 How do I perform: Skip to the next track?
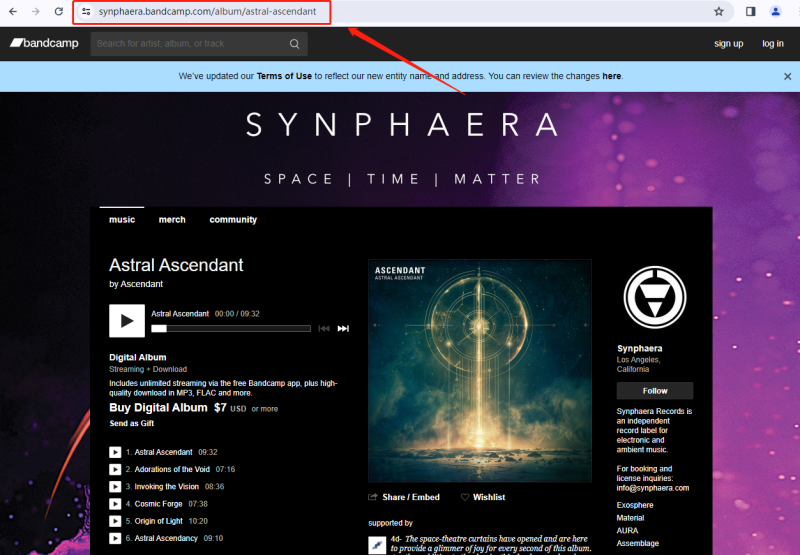coord(343,329)
